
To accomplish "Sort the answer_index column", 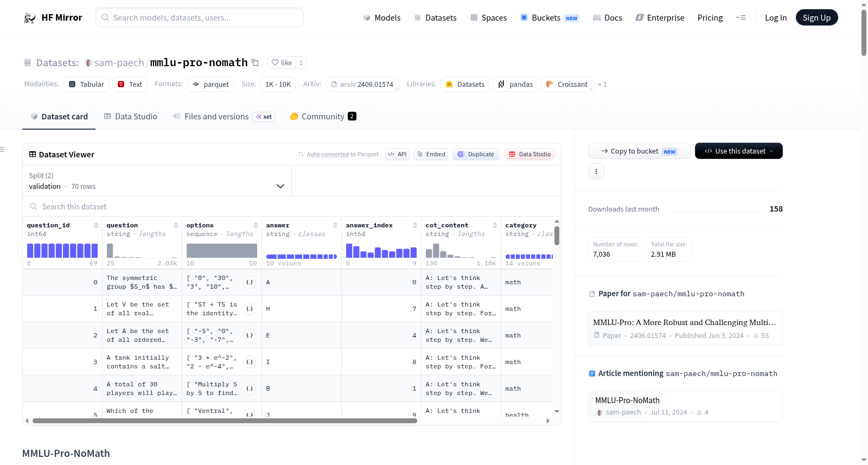I will click(415, 225).
